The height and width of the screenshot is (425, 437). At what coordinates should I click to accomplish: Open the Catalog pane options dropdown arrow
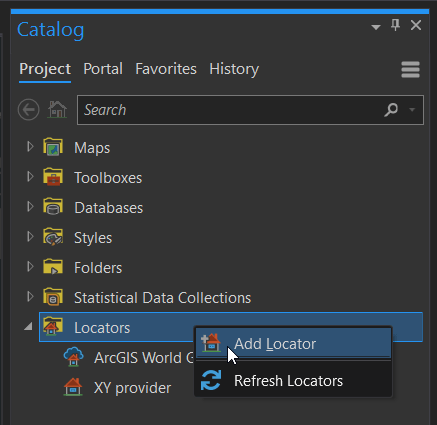click(376, 27)
